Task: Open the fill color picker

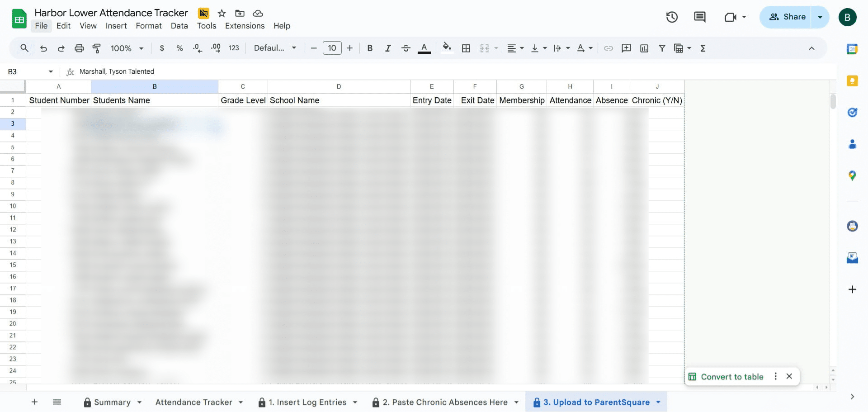Action: [x=447, y=48]
